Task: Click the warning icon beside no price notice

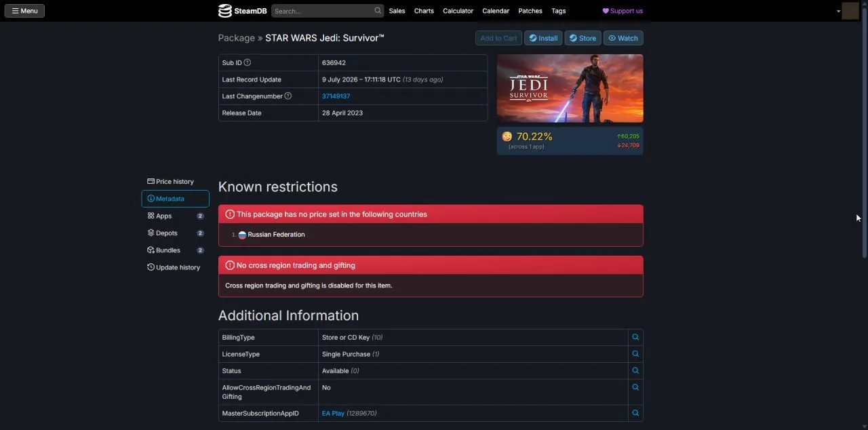Action: pos(229,214)
